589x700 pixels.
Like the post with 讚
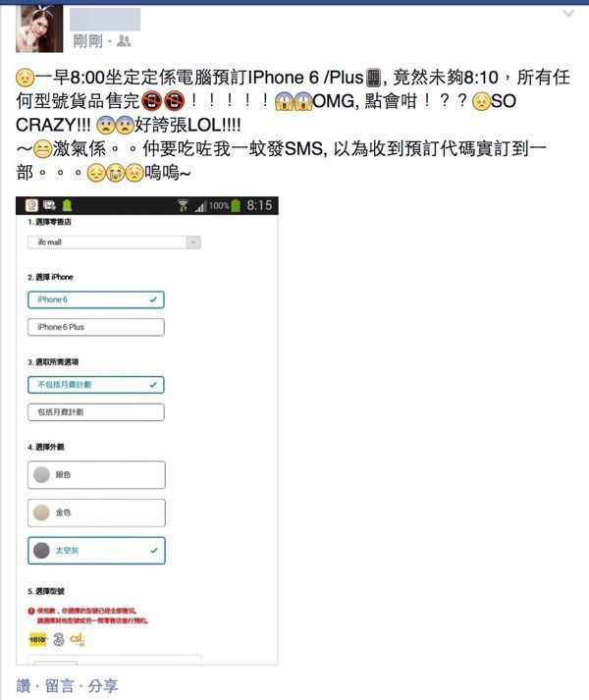click(x=24, y=685)
